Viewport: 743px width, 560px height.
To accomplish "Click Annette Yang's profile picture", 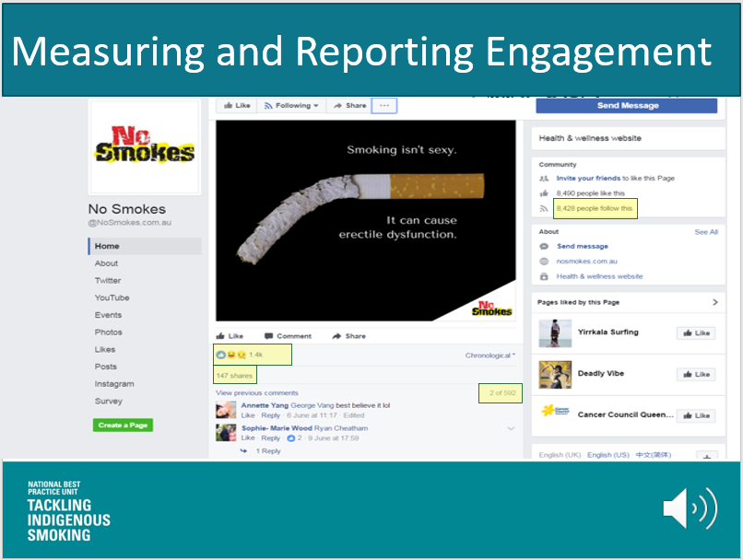I will tap(226, 410).
